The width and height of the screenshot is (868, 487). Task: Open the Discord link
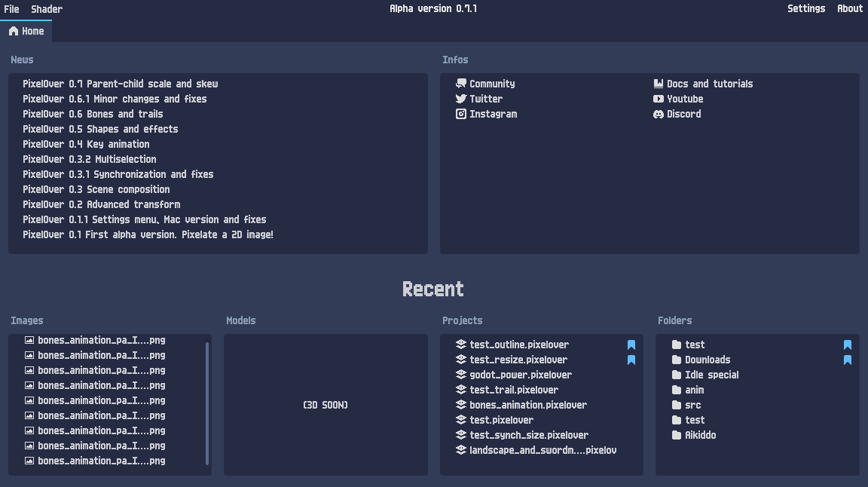pyautogui.click(x=683, y=114)
